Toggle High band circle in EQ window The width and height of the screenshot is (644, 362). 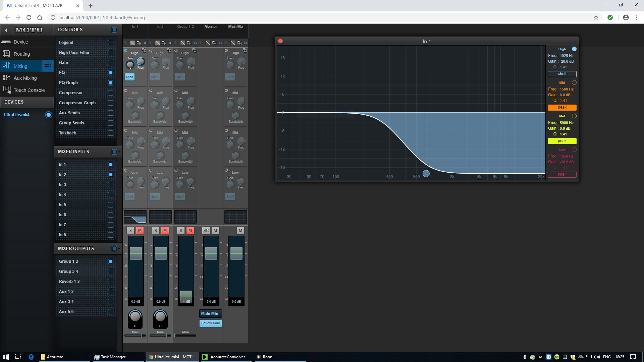(574, 49)
